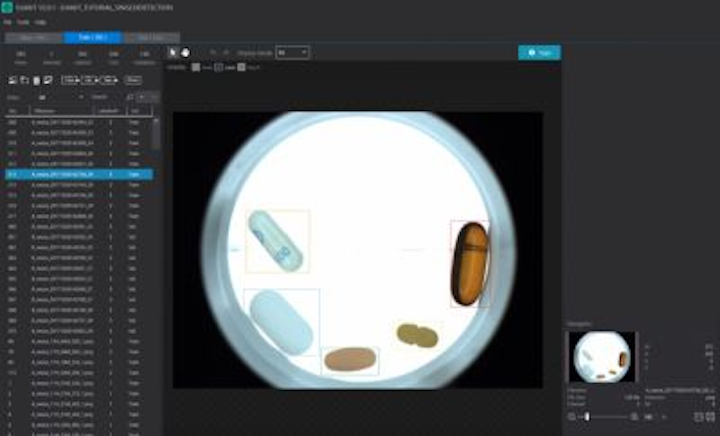Toggle the second visibility checkbox above canvas
Viewport: 720px width, 436px height.
[x=219, y=67]
